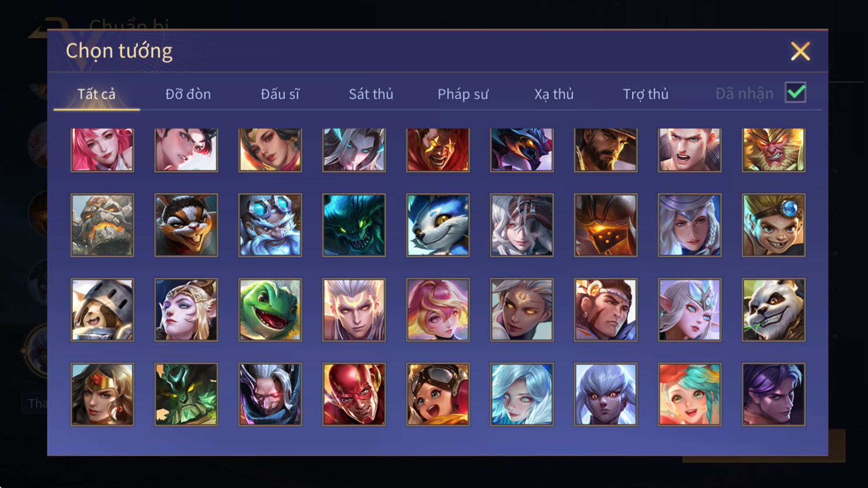Switch to the Đỡ đòn tab
The image size is (868, 488).
(188, 94)
